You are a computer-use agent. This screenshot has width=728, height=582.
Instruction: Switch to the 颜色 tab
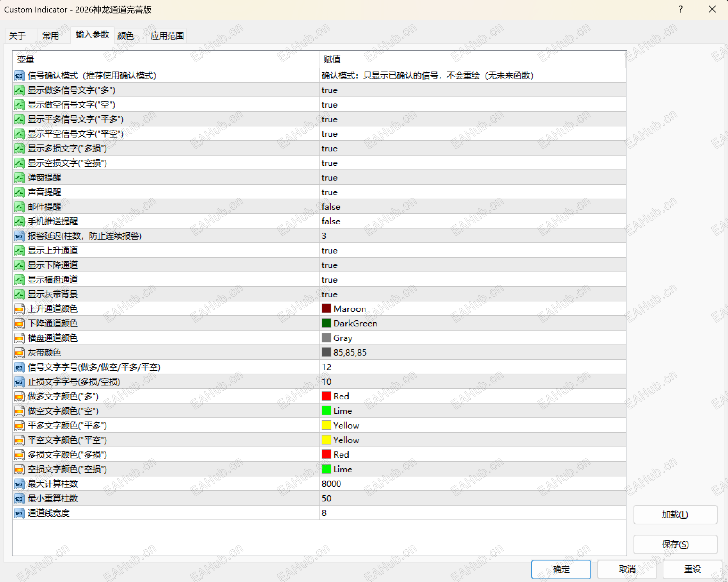(125, 36)
